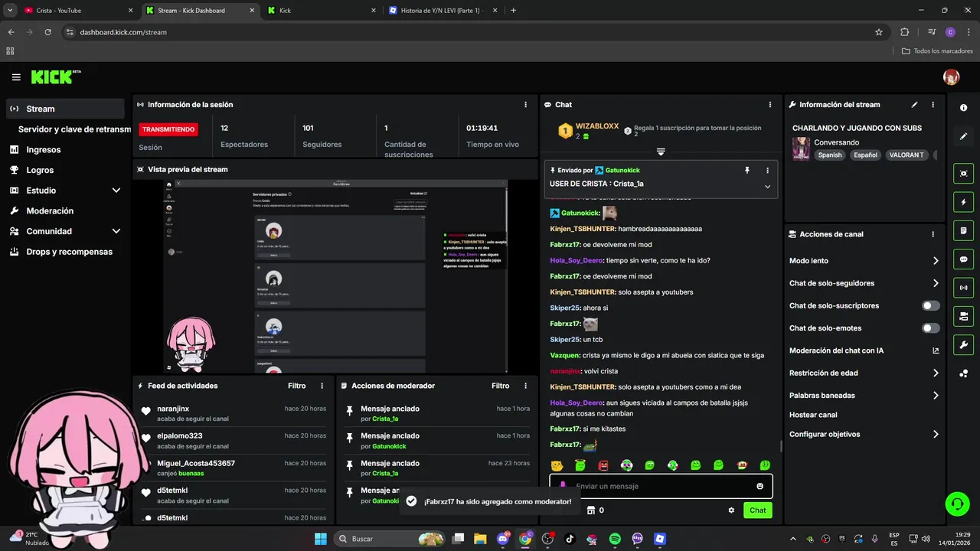This screenshot has width=980, height=551.
Task: Click the channel actions camera icon in sidebar
Action: tap(963, 316)
